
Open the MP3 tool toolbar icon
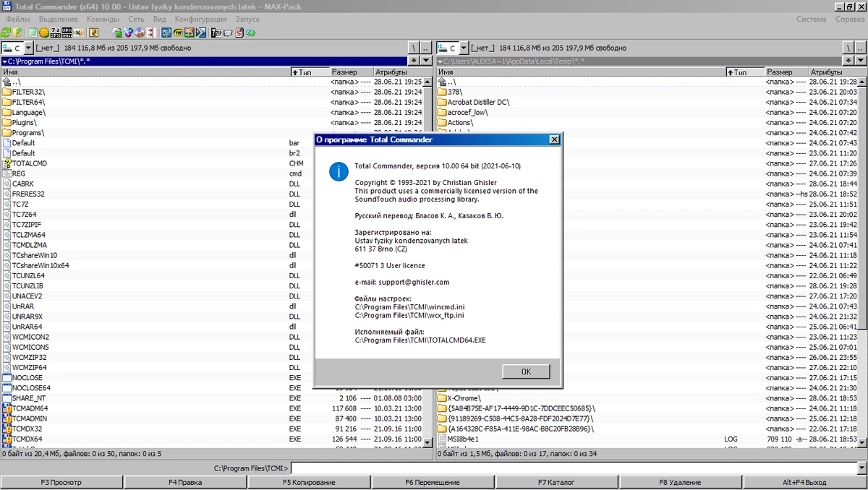(x=166, y=33)
